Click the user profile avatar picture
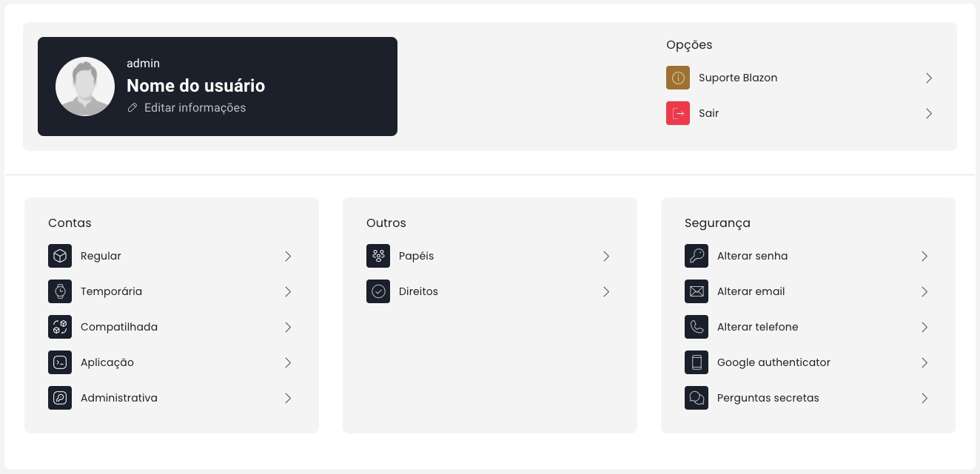 click(x=85, y=87)
